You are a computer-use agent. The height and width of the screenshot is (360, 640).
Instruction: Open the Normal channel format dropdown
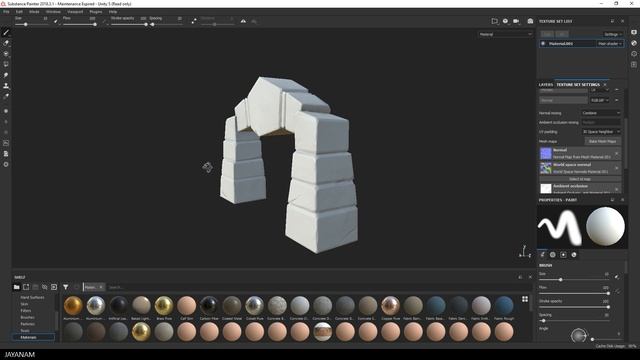click(x=600, y=100)
